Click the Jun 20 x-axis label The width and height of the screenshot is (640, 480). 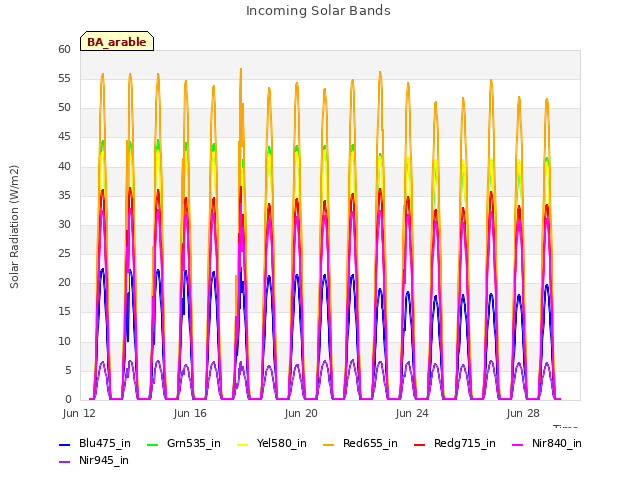point(301,413)
